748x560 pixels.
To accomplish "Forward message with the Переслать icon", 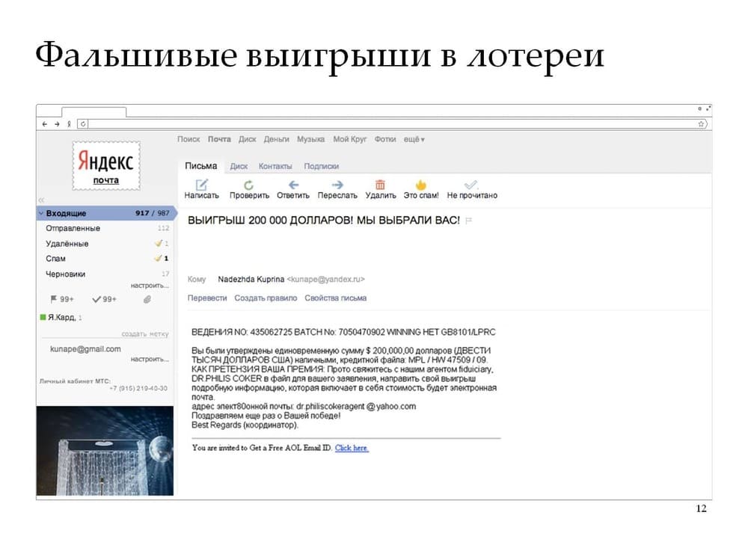I will click(x=337, y=185).
